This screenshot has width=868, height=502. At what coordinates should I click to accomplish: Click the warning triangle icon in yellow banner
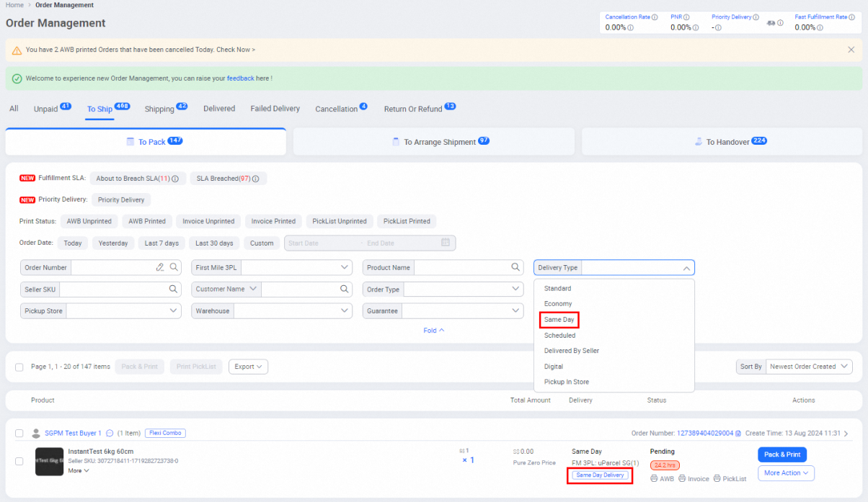(x=17, y=50)
